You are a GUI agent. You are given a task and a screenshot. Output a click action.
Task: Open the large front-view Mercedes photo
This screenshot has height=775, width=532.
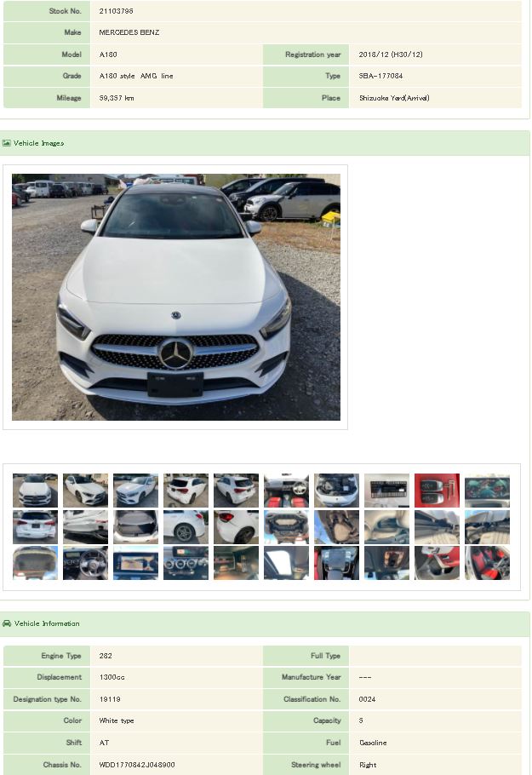176,297
